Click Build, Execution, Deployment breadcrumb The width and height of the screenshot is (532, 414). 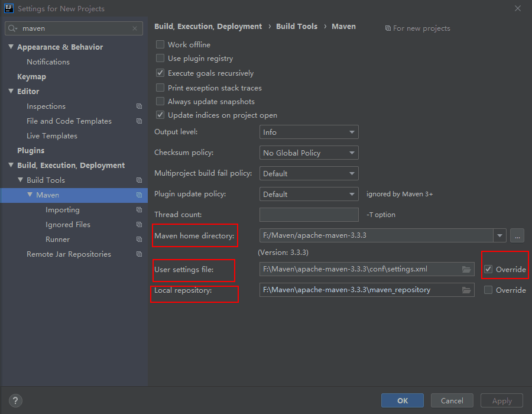tap(208, 27)
